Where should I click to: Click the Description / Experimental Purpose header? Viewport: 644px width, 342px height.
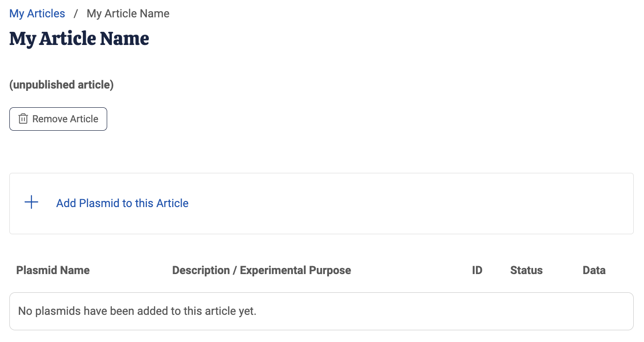(x=262, y=270)
